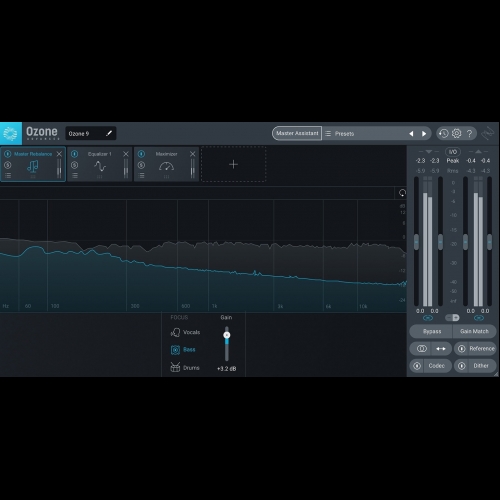Image resolution: width=500 pixels, height=500 pixels.
Task: Remove the Master Rebalance module
Action: [x=59, y=154]
